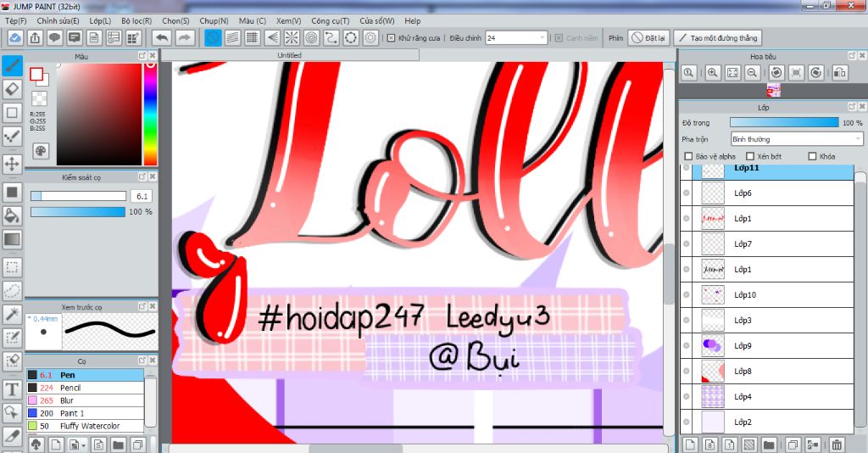Open the Điều chỉnh correction dropdown
This screenshot has width=868, height=453.
point(516,37)
